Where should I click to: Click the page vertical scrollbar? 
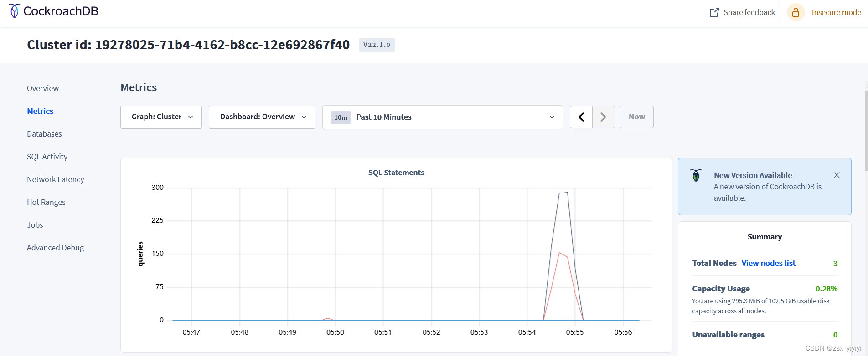(x=866, y=131)
